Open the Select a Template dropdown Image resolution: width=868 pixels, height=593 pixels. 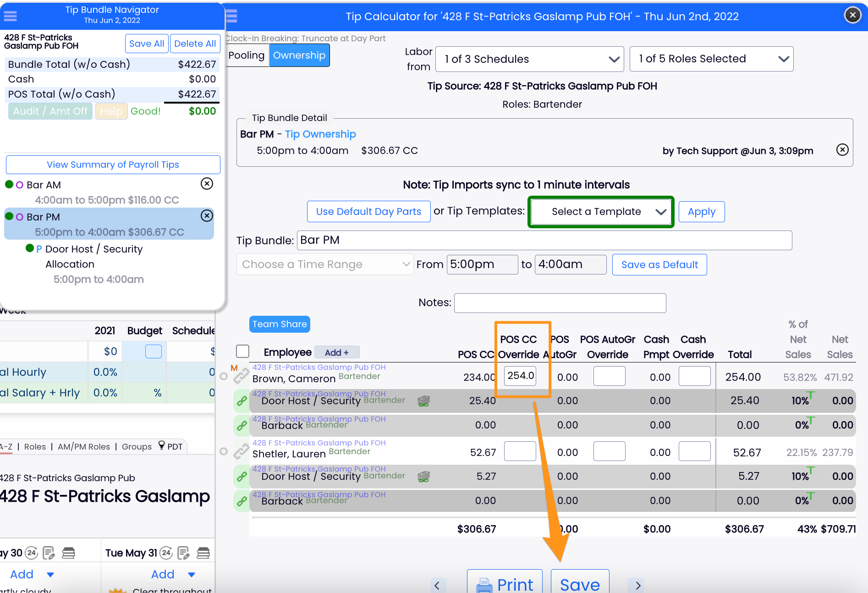pyautogui.click(x=601, y=212)
